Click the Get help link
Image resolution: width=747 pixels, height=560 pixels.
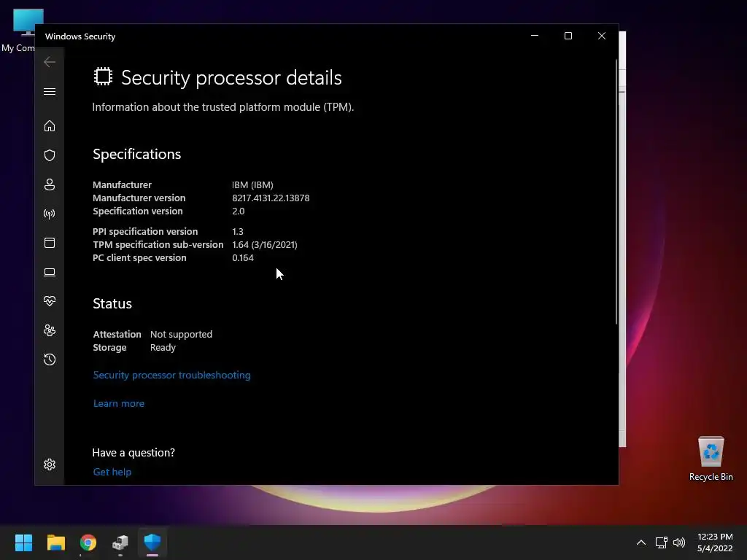pyautogui.click(x=112, y=472)
